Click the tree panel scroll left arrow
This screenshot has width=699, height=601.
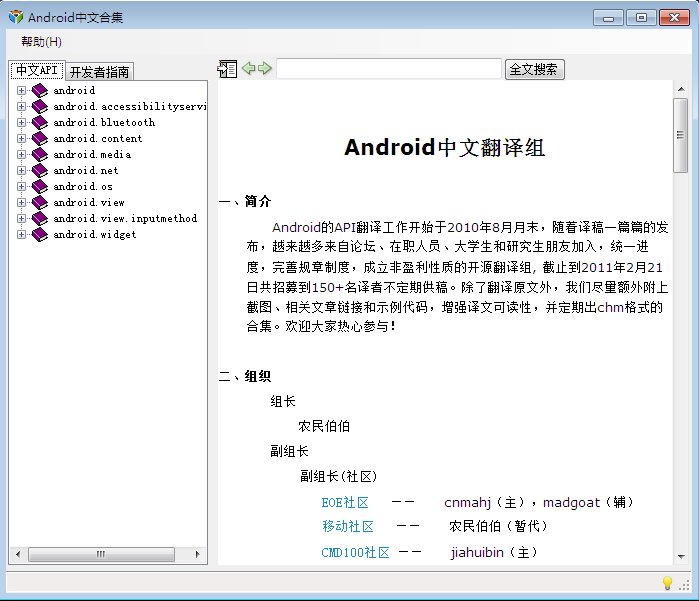[x=18, y=554]
